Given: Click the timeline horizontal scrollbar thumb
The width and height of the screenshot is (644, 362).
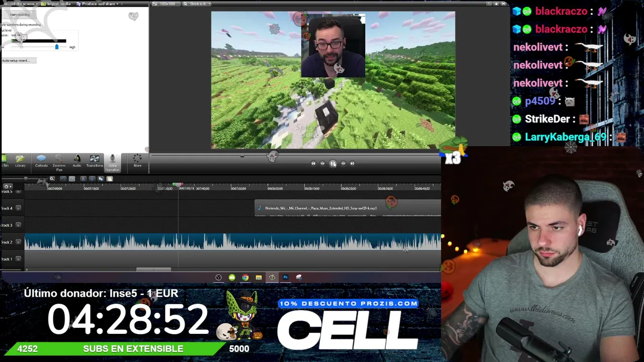Looking at the screenshot, I should click(154, 269).
